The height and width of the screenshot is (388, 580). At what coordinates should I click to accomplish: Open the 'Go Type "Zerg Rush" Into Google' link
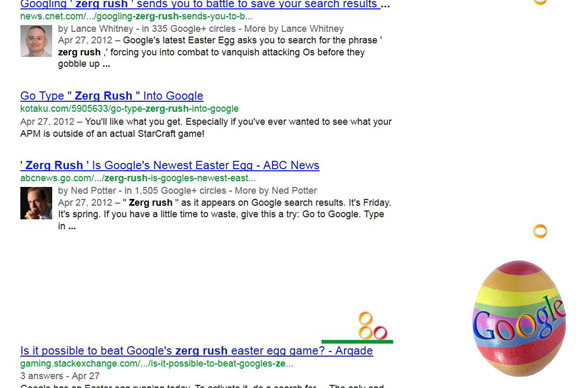(112, 96)
